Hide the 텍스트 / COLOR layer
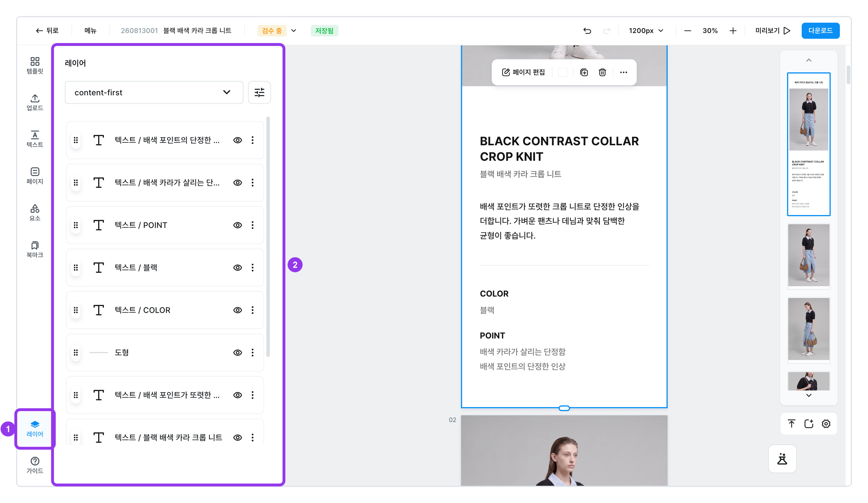The height and width of the screenshot is (503, 868). click(x=238, y=310)
